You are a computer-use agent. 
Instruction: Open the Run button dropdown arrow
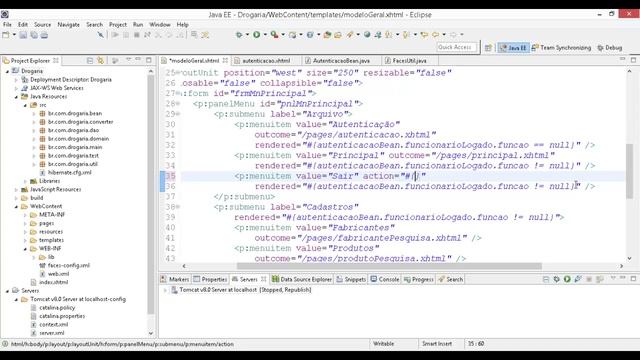click(265, 35)
